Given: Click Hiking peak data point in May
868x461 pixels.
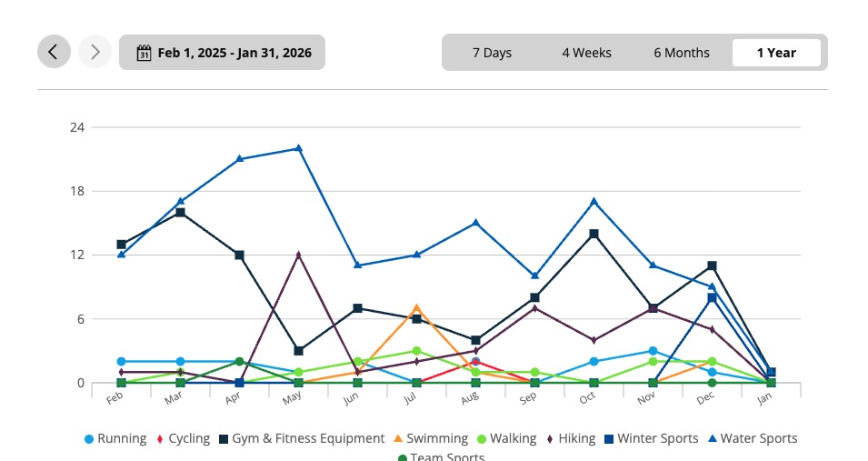Looking at the screenshot, I should [298, 255].
